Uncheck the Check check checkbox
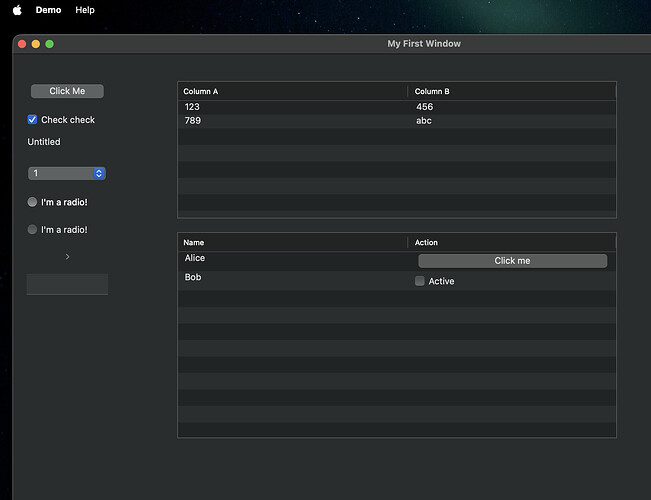The image size is (651, 500). click(32, 120)
